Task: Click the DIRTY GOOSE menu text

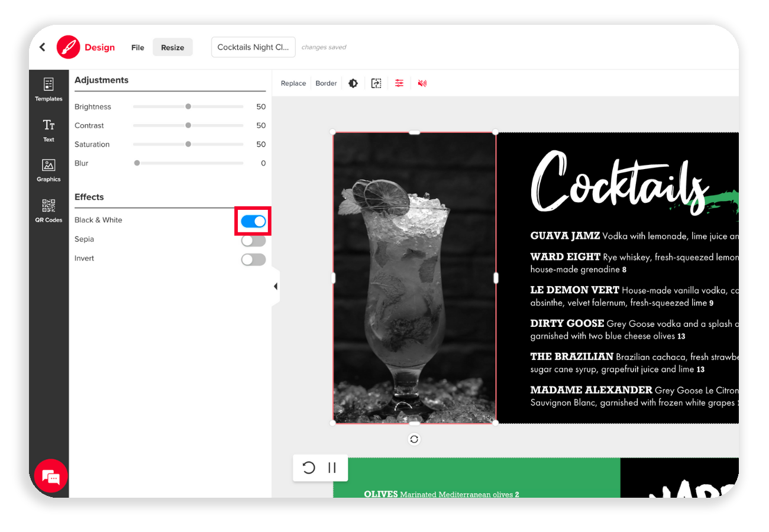Action: (634, 330)
